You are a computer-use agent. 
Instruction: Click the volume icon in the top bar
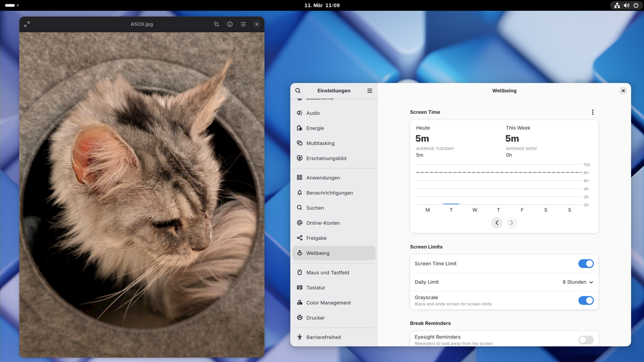[x=626, y=6]
